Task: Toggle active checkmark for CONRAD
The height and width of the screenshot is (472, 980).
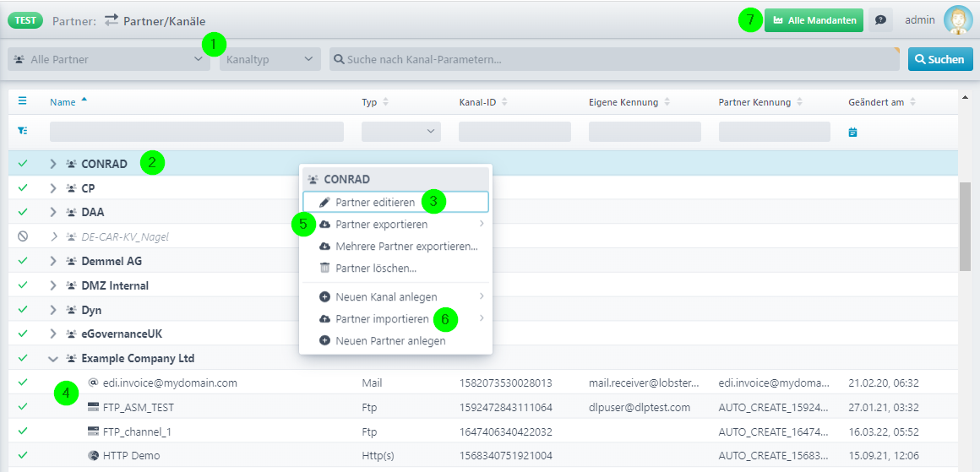Action: click(x=23, y=164)
